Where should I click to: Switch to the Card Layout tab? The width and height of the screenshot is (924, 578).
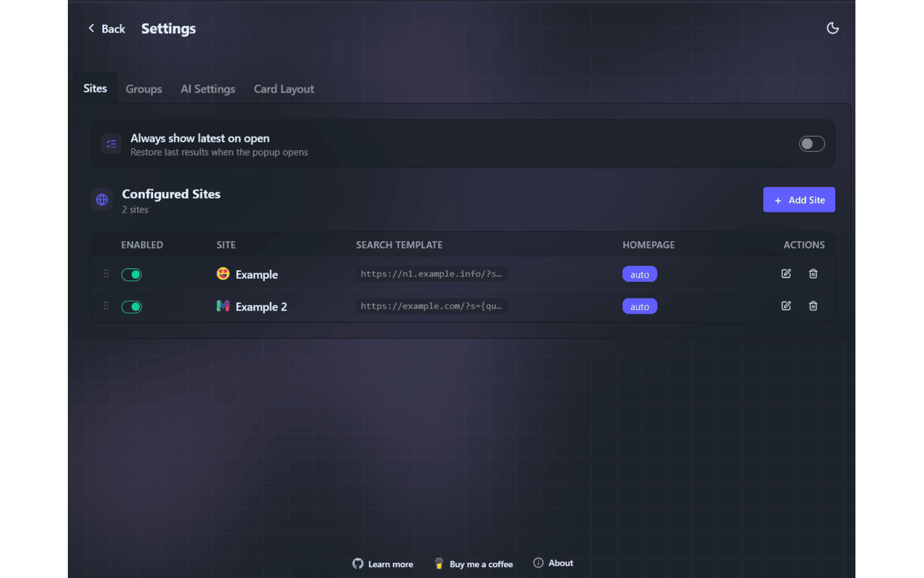284,89
